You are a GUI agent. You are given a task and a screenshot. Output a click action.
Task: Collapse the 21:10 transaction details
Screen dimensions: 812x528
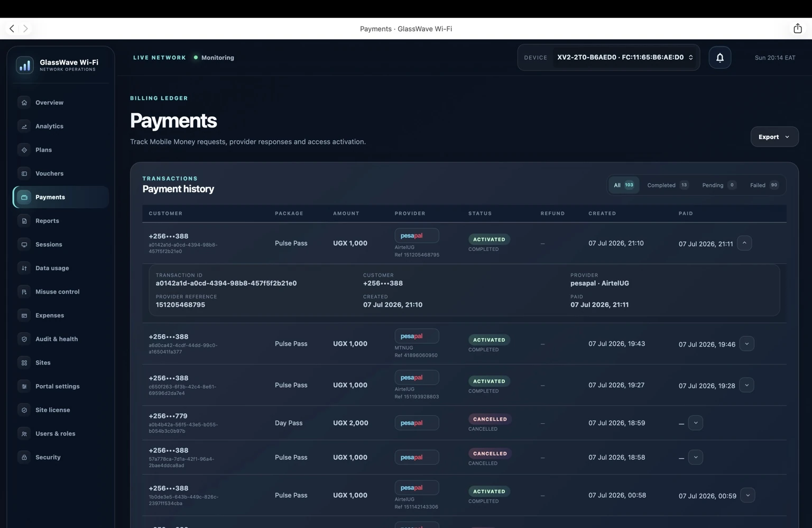744,243
